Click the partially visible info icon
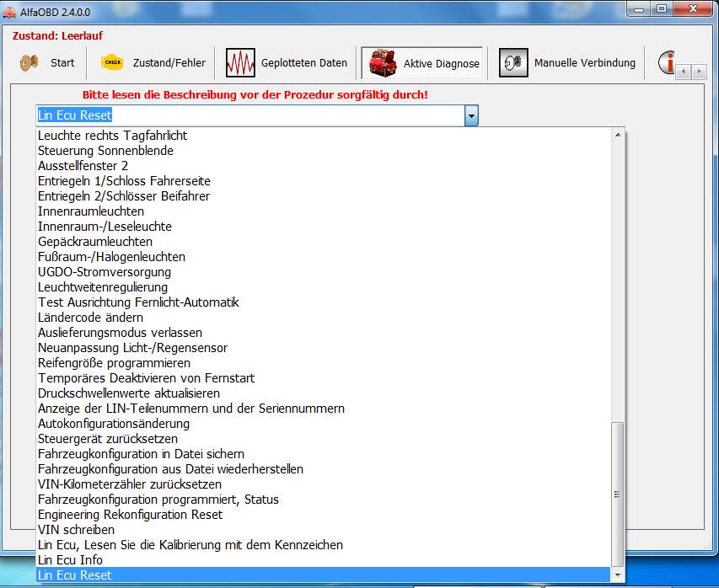 (x=668, y=63)
